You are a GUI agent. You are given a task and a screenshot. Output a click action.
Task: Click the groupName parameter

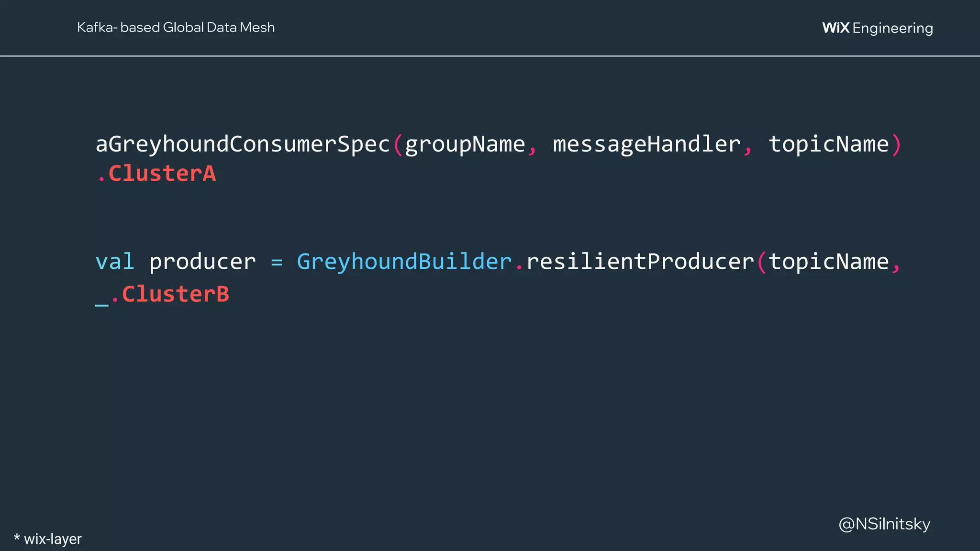465,144
